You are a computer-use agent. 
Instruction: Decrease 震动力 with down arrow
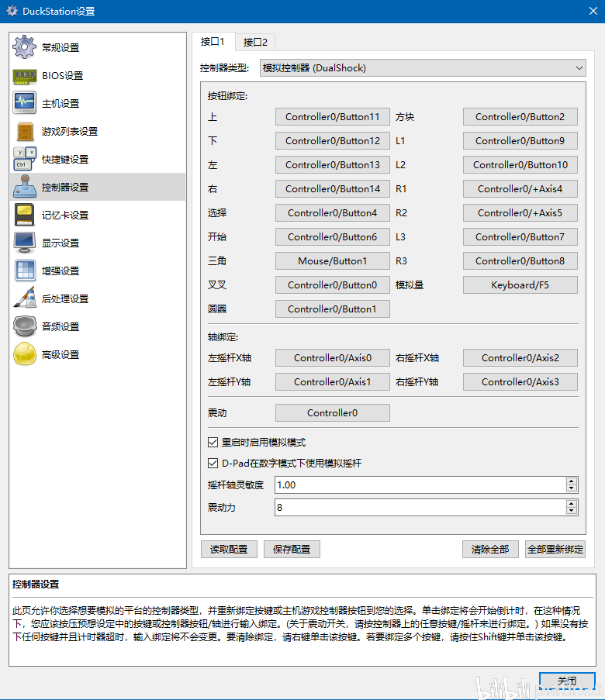click(x=572, y=511)
